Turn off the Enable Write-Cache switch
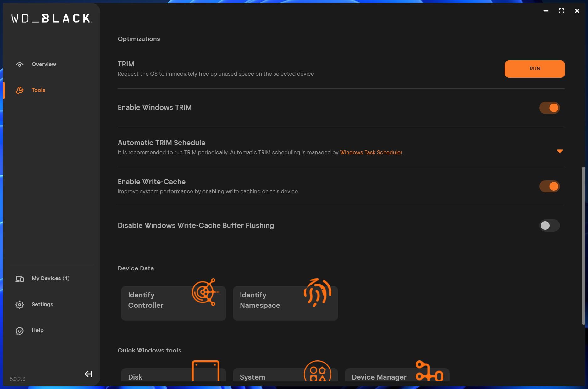588x389 pixels. tap(549, 186)
